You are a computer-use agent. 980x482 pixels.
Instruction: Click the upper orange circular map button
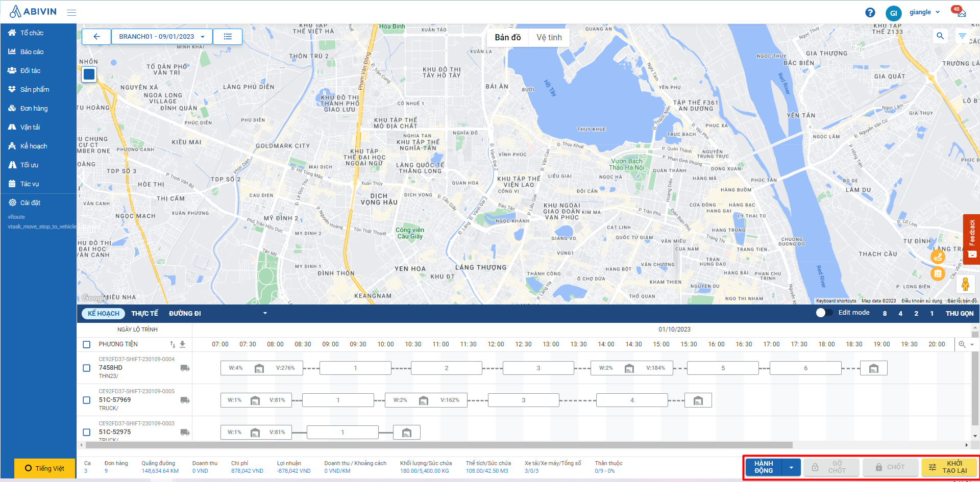point(938,257)
